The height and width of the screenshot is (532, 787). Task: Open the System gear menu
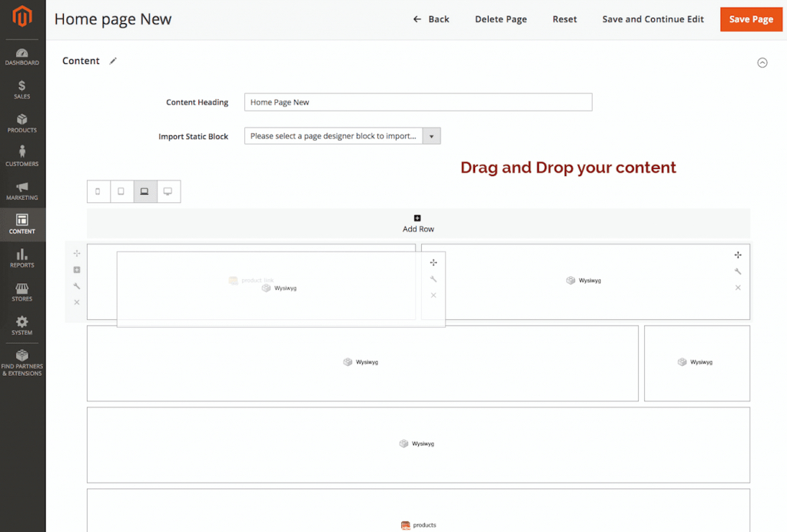(22, 325)
